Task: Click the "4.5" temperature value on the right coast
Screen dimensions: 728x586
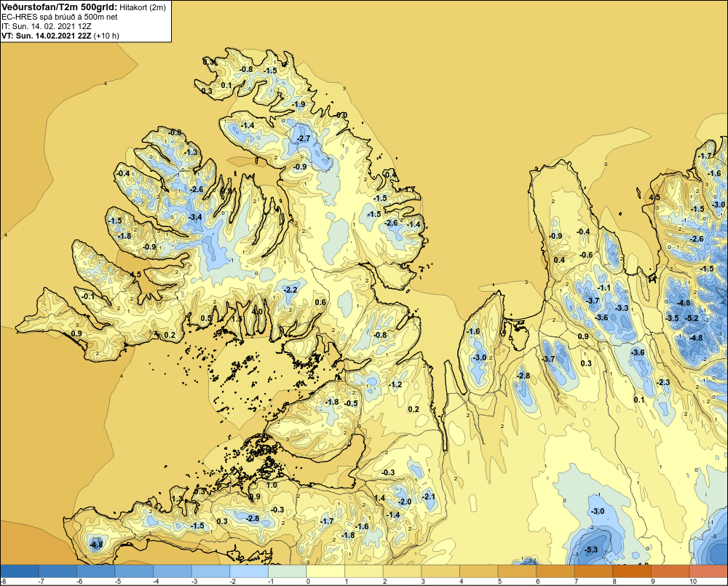Action: point(654,197)
